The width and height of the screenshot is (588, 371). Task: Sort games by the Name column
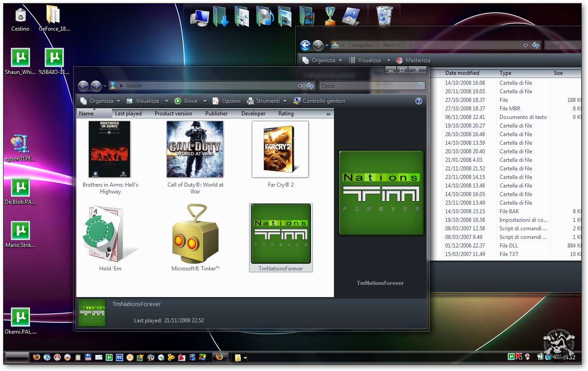(x=94, y=114)
